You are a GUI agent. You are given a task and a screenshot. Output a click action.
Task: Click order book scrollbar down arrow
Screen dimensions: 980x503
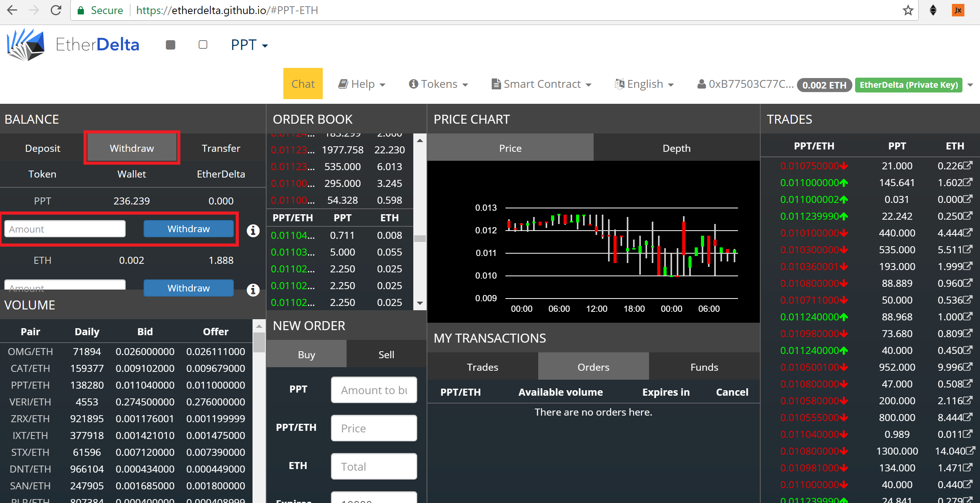[x=420, y=303]
